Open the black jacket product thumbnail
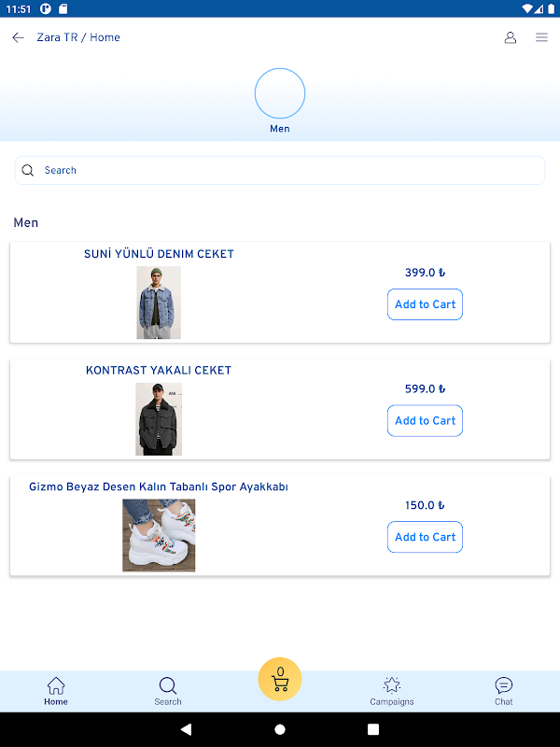 [x=159, y=419]
